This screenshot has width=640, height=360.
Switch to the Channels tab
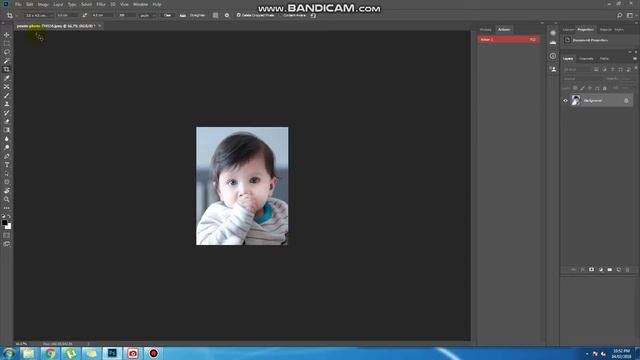pyautogui.click(x=586, y=59)
